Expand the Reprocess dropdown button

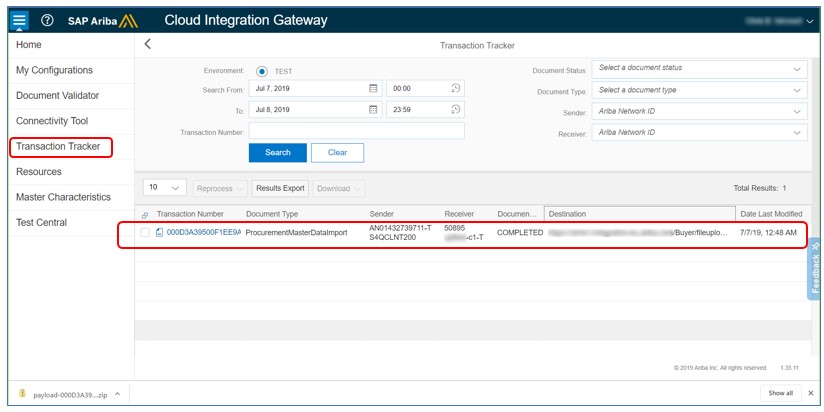pos(220,188)
